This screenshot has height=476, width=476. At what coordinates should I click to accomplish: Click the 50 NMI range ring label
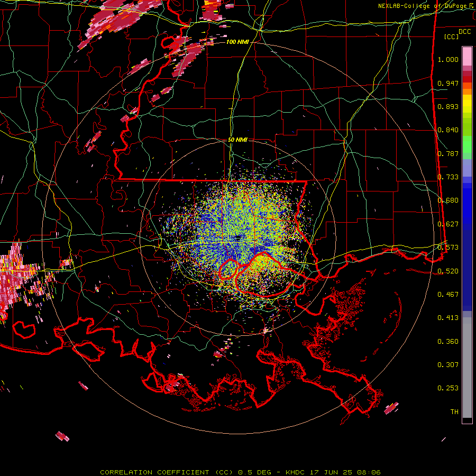pyautogui.click(x=237, y=140)
